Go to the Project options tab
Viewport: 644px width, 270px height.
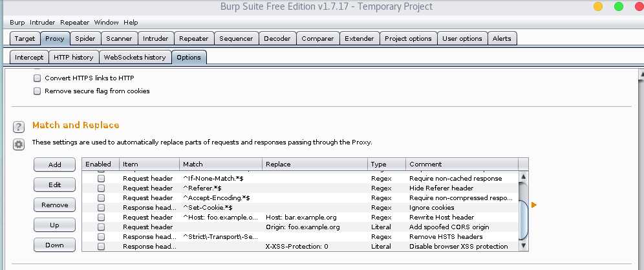pyautogui.click(x=408, y=38)
